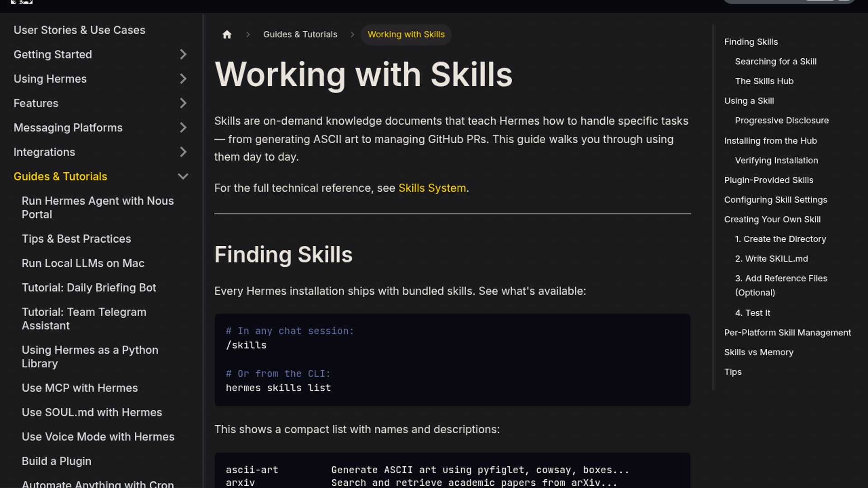The width and height of the screenshot is (868, 488).
Task: Open the Features sidebar item
Action: tap(36, 103)
